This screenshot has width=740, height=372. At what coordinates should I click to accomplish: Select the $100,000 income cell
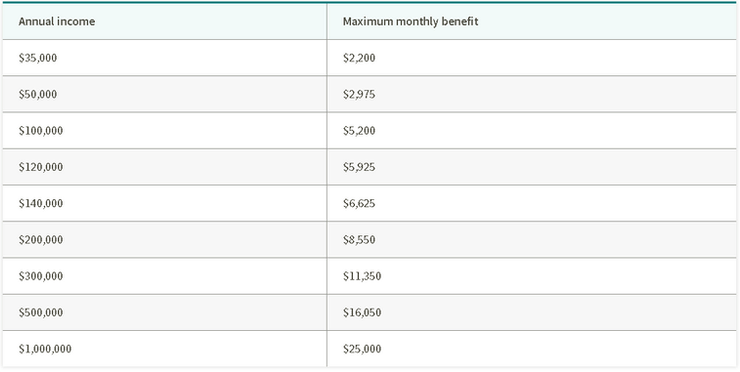tap(164, 130)
